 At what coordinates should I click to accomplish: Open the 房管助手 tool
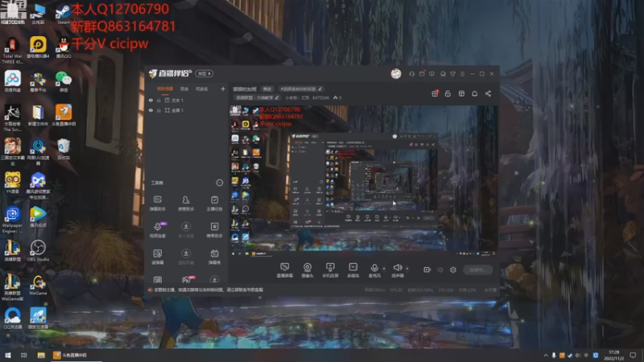click(186, 203)
